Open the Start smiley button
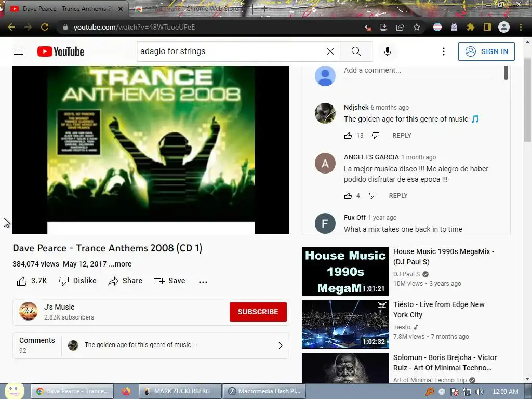Image resolution: width=532 pixels, height=399 pixels. (14, 391)
